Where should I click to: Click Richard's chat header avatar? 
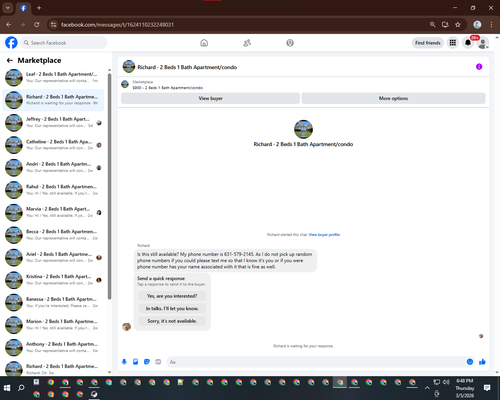pyautogui.click(x=129, y=67)
